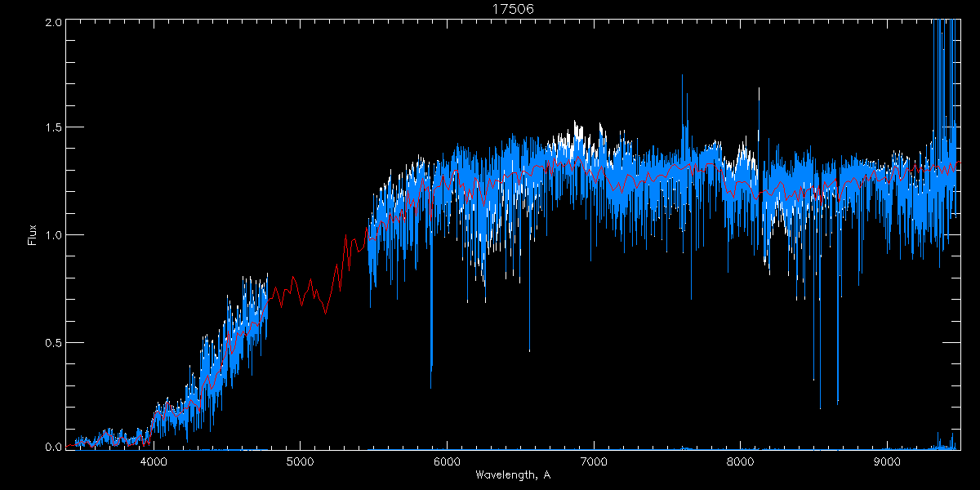Select the 1.5 y-axis tick label
980x490 pixels.
point(51,128)
